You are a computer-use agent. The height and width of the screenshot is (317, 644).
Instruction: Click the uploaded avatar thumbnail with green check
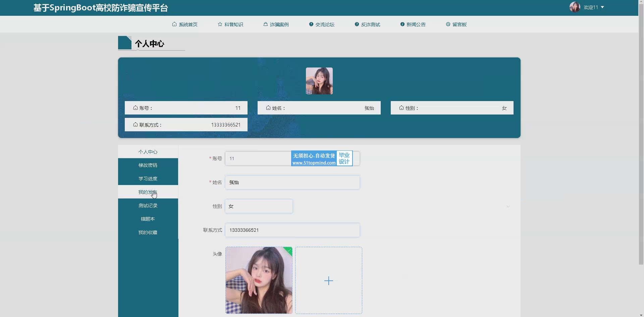(x=259, y=280)
